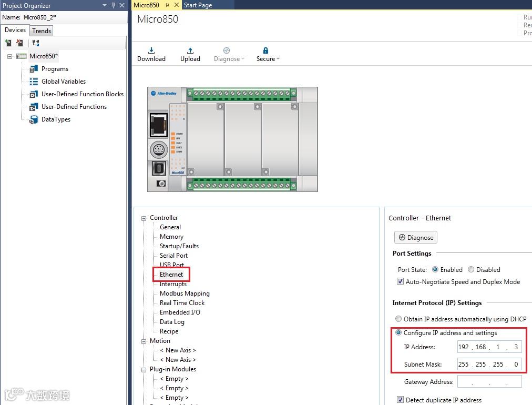Open USB Port settings
Screen dimensions: 532x405
tap(172, 265)
